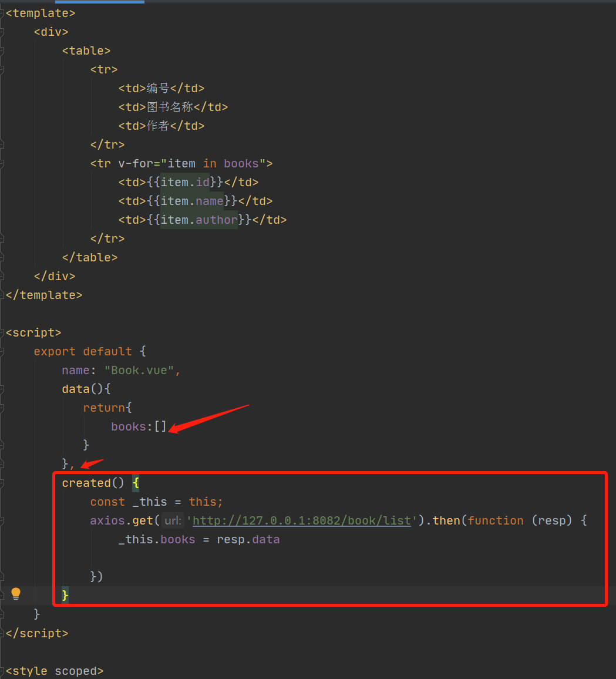Click the 'export default' keywords
The image size is (616, 679).
click(83, 352)
